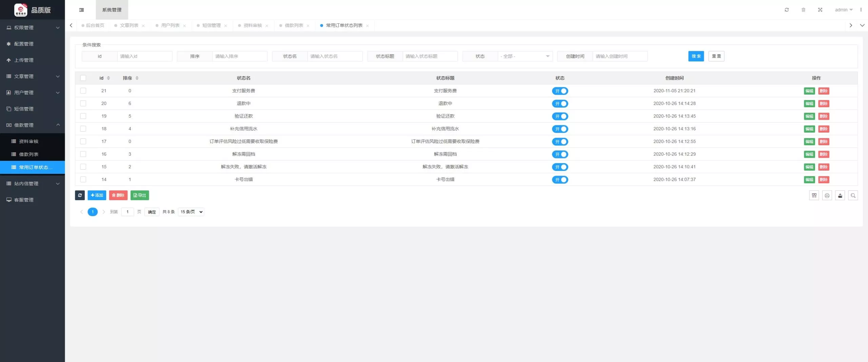The image size is (868, 362).
Task: Open the 状态 filter dropdown
Action: (525, 56)
